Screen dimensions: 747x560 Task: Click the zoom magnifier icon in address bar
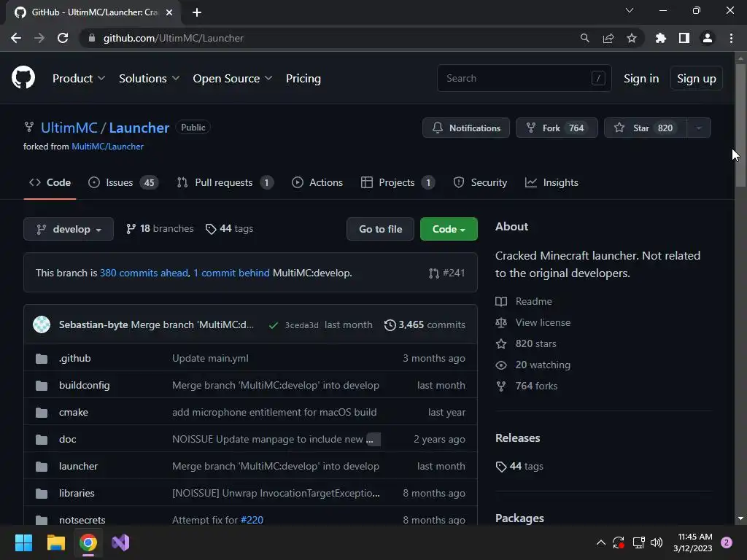click(x=584, y=38)
